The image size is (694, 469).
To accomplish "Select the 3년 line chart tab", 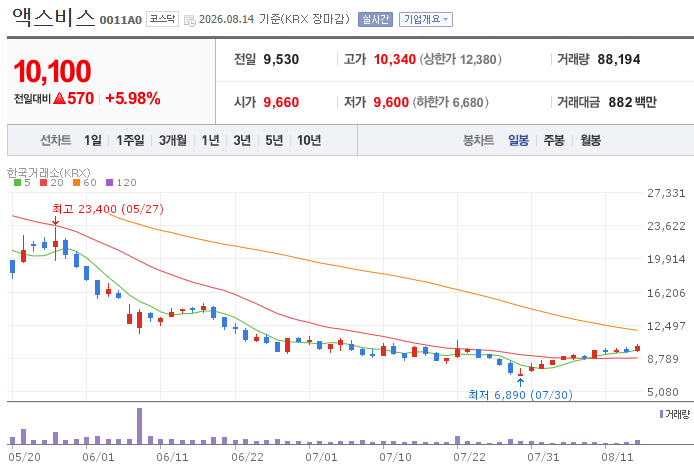I will (x=242, y=140).
